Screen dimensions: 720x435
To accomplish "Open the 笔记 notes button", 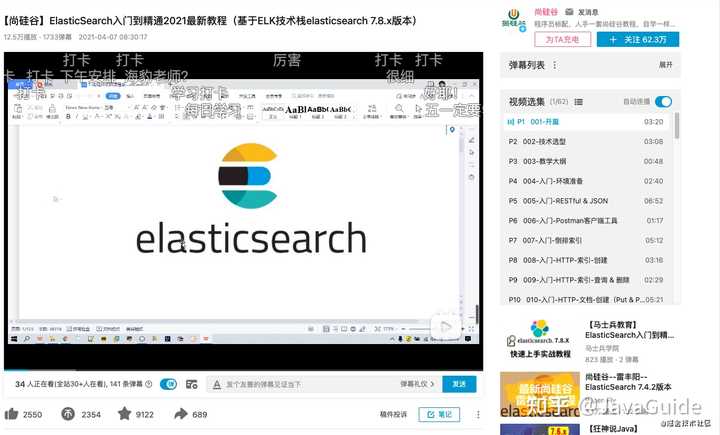I will (x=439, y=414).
